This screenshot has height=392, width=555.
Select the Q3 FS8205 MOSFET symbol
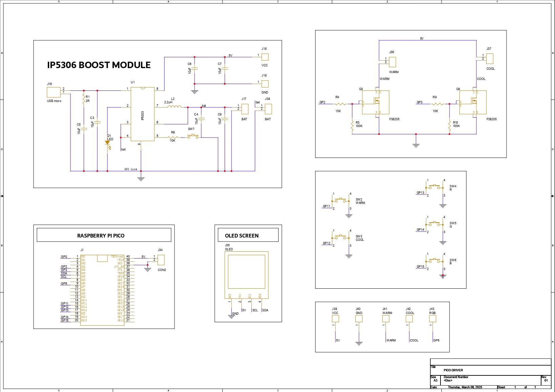376,102
